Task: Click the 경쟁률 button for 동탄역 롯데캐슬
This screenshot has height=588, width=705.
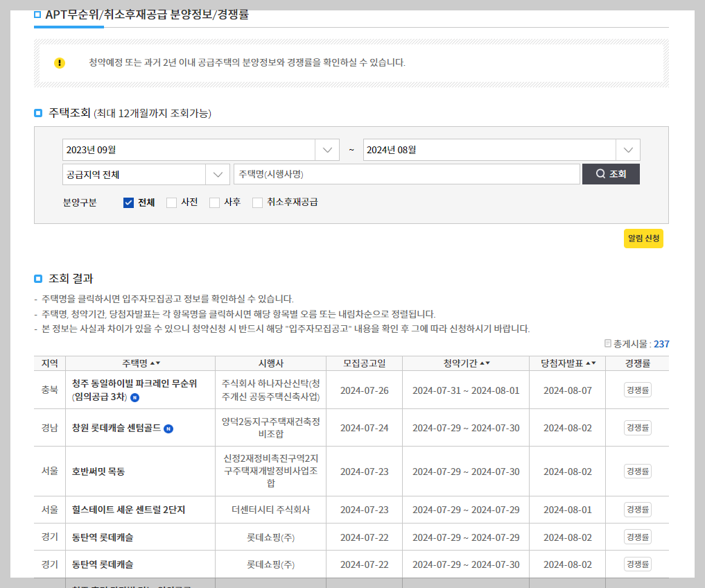Action: (x=637, y=536)
